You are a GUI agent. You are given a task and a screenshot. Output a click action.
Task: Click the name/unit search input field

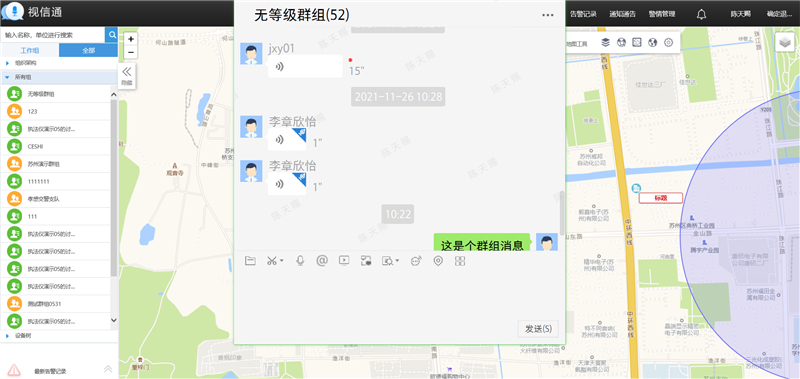click(x=53, y=35)
